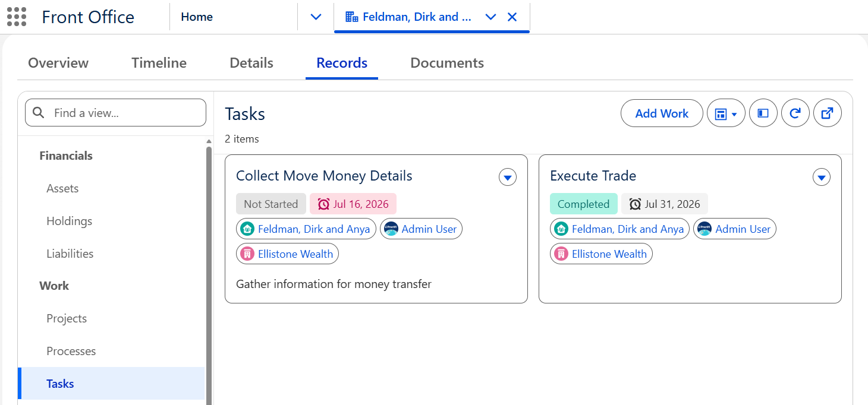Image resolution: width=868 pixels, height=405 pixels.
Task: Open the Holdings view in sidebar
Action: 69,221
